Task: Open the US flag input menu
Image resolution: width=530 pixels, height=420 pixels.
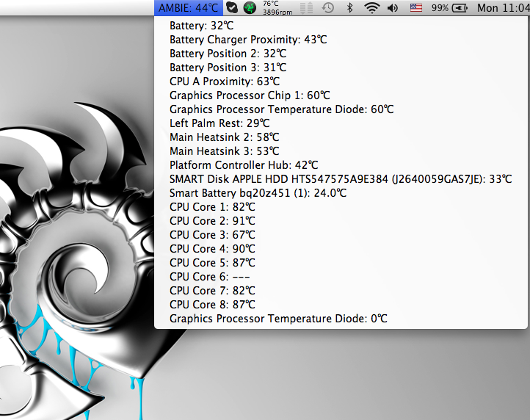Action: pyautogui.click(x=416, y=7)
